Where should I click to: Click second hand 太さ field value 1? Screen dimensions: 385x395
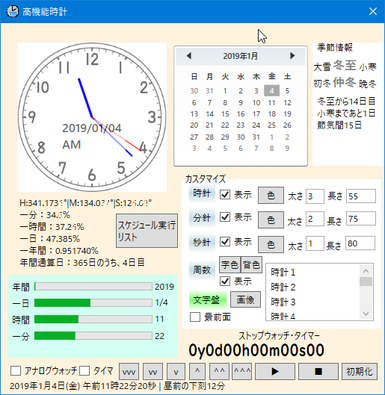(x=315, y=243)
